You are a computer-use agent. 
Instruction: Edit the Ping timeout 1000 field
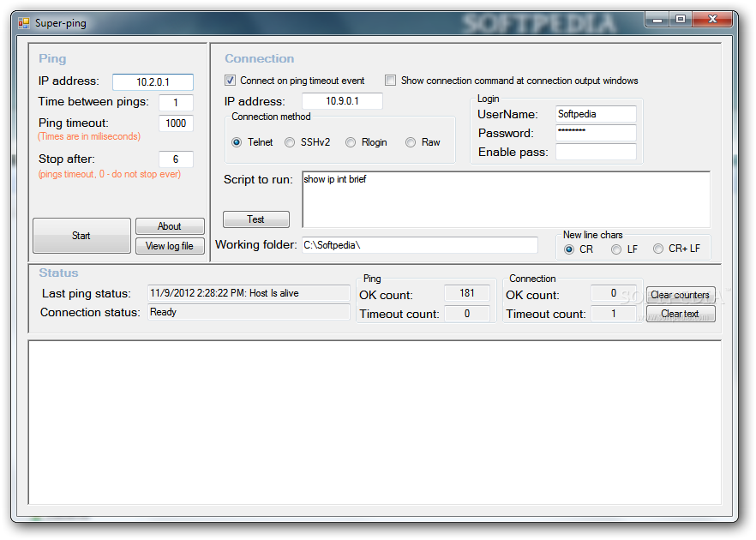click(x=176, y=123)
